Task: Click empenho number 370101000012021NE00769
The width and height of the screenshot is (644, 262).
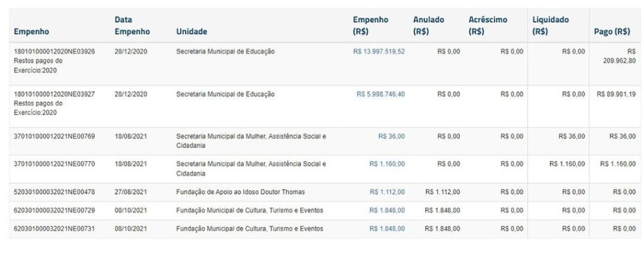Action: [x=54, y=137]
